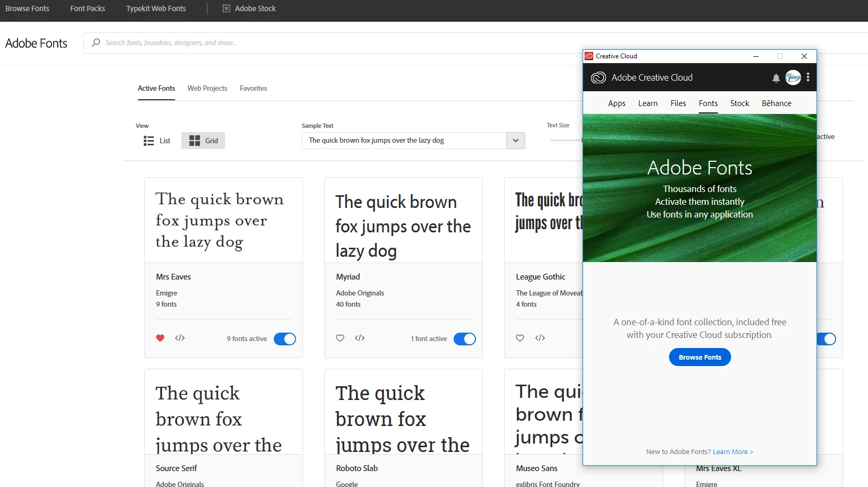Screen dimensions: 868x487
Task: Deactivate Mrs Eaves fonts toggle
Action: [285, 339]
